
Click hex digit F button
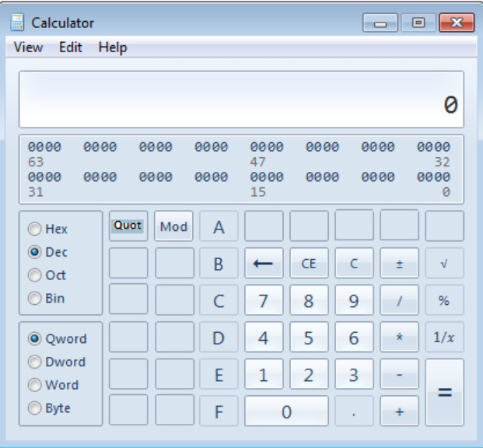[x=219, y=411]
